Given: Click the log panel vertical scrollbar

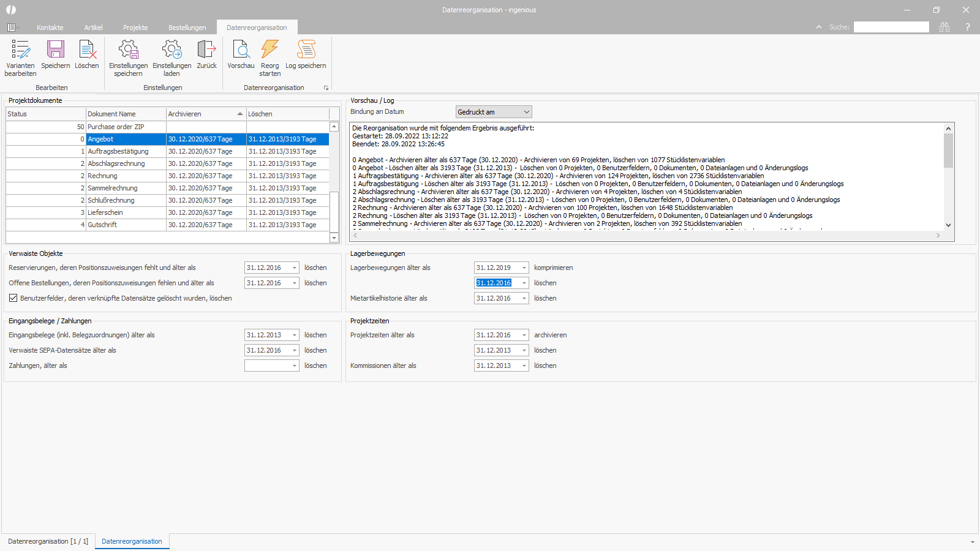Looking at the screenshot, I should (948, 177).
